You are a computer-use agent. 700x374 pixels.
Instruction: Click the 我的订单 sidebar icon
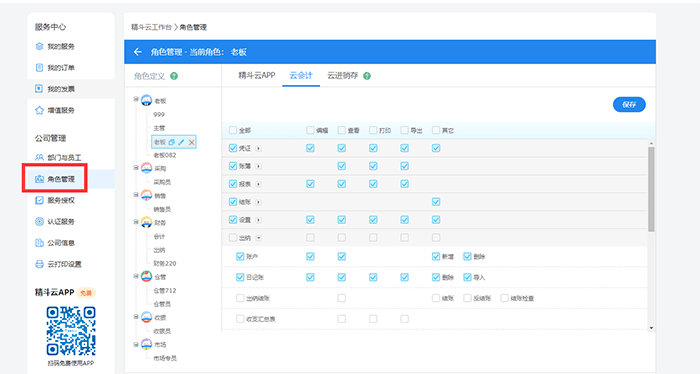39,68
